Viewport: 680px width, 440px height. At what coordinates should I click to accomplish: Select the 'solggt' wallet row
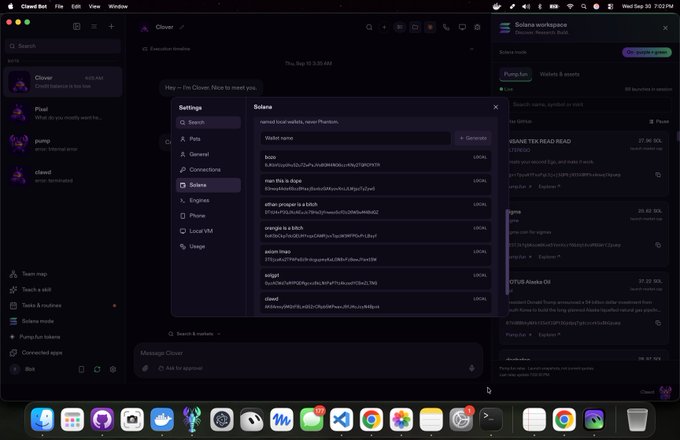click(376, 279)
